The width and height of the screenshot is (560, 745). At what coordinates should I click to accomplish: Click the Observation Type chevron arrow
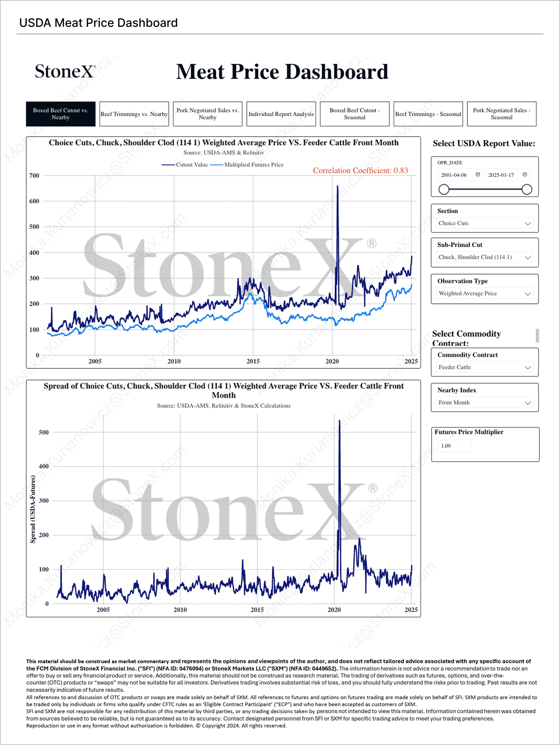click(x=528, y=294)
